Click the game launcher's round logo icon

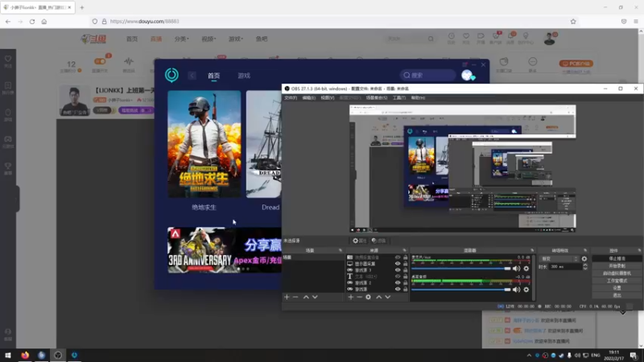click(171, 75)
